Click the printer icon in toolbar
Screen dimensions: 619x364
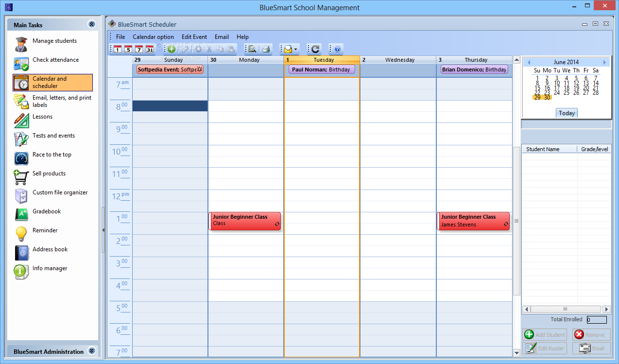click(266, 49)
